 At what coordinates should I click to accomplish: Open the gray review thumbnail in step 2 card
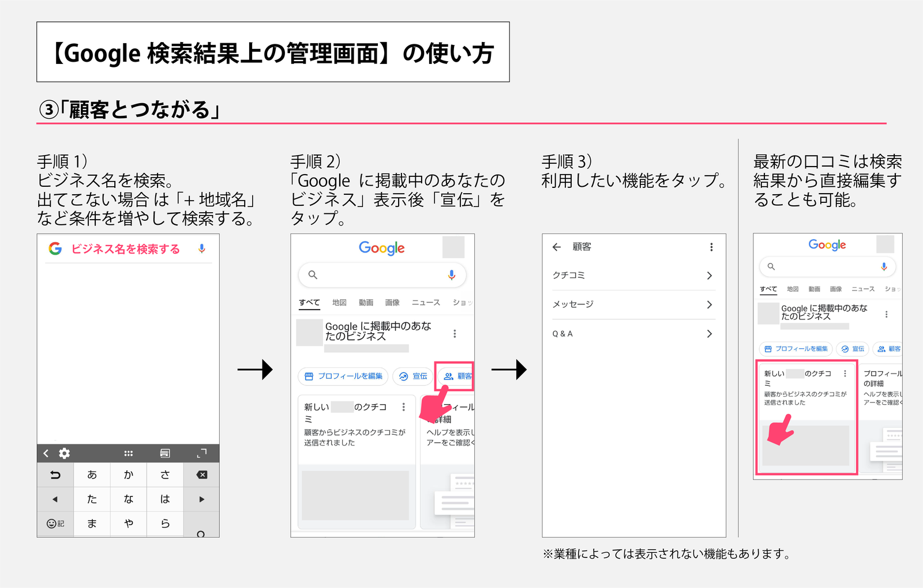click(x=355, y=495)
